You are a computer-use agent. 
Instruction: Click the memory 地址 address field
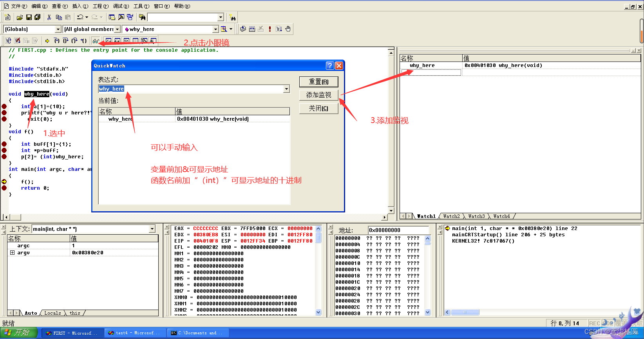398,230
